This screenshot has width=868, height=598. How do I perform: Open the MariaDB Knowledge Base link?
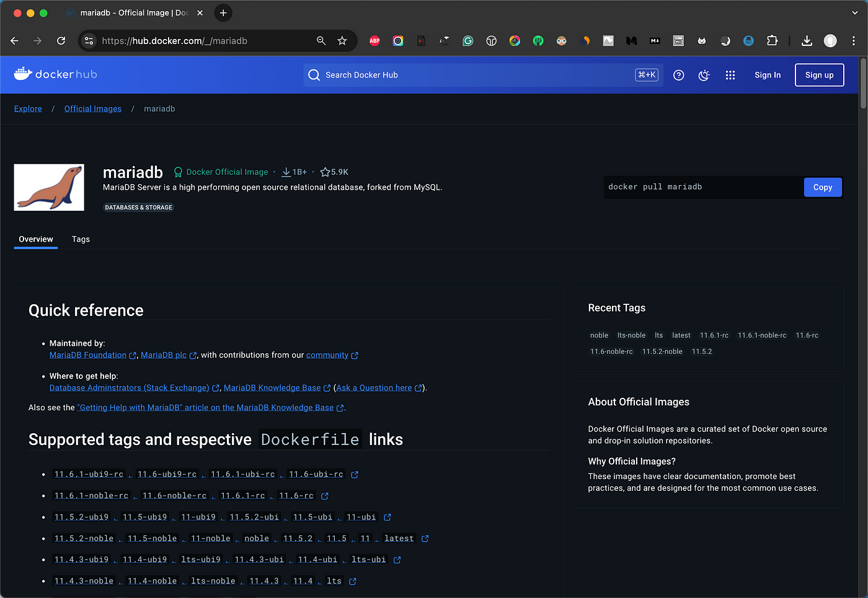coord(272,388)
